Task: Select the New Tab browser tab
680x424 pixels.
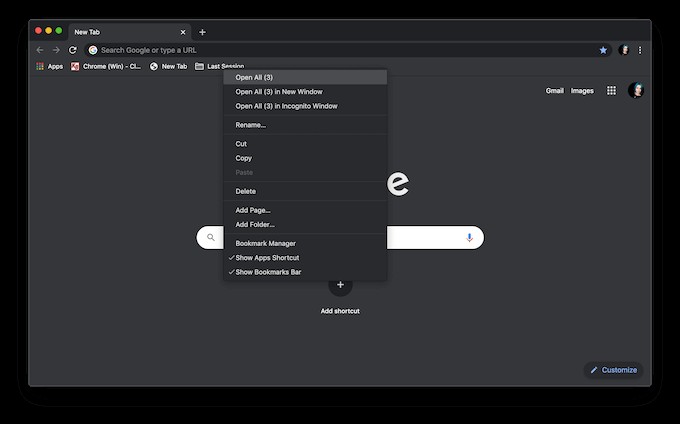Action: [x=130, y=32]
